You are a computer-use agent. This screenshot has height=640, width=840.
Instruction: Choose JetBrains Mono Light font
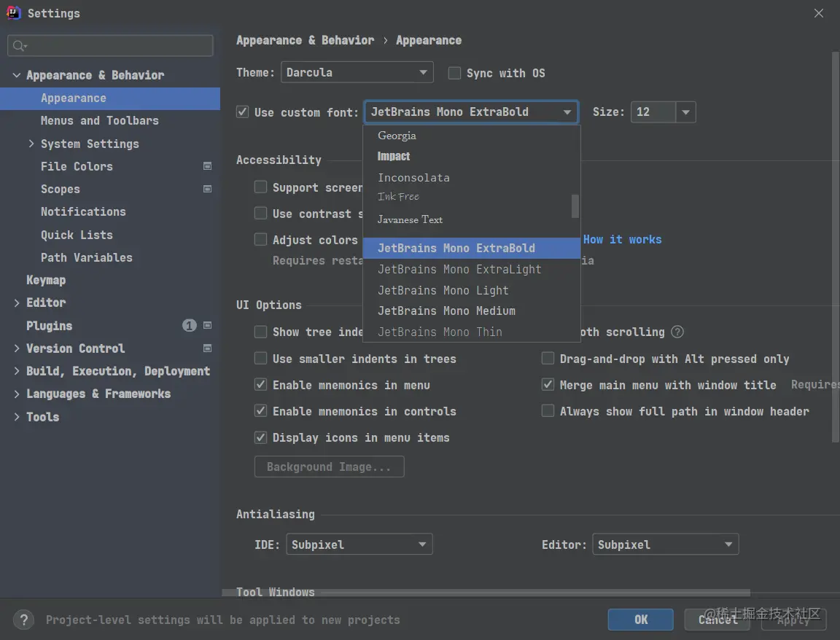coord(472,290)
